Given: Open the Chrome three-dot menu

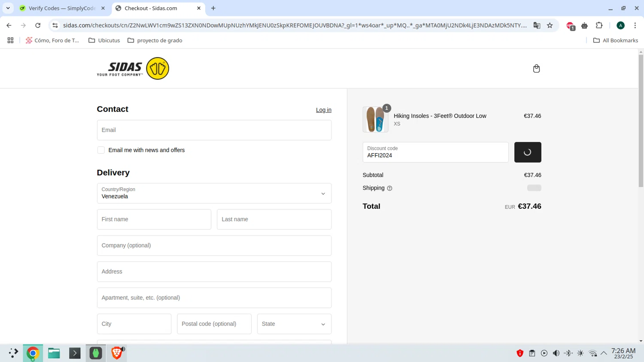Looking at the screenshot, I should (635, 25).
